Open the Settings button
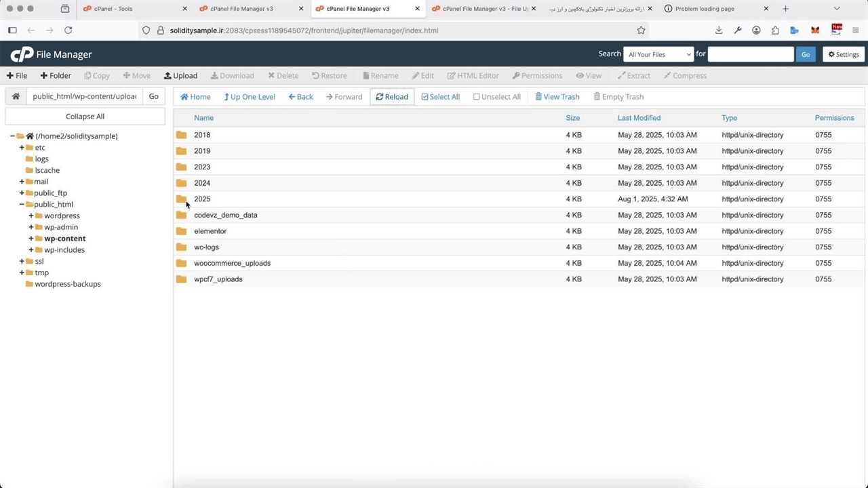The width and height of the screenshot is (868, 488). 843,54
